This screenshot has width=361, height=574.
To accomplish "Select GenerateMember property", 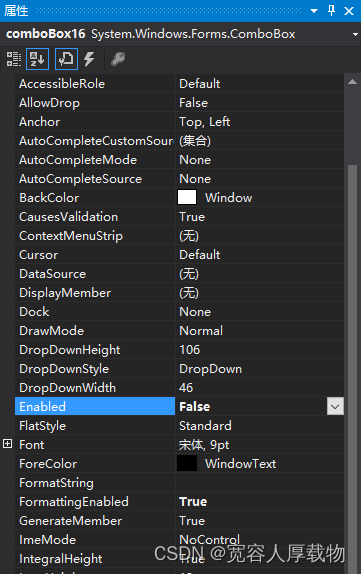I will click(x=71, y=521).
